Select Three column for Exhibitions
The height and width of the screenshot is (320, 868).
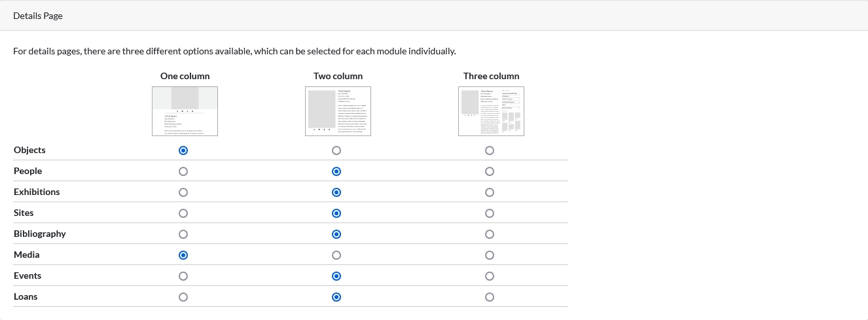pos(490,192)
